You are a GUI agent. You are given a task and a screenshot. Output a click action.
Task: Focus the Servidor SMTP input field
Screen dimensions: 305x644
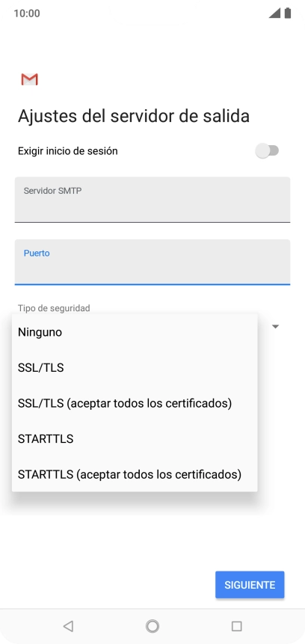(x=152, y=200)
